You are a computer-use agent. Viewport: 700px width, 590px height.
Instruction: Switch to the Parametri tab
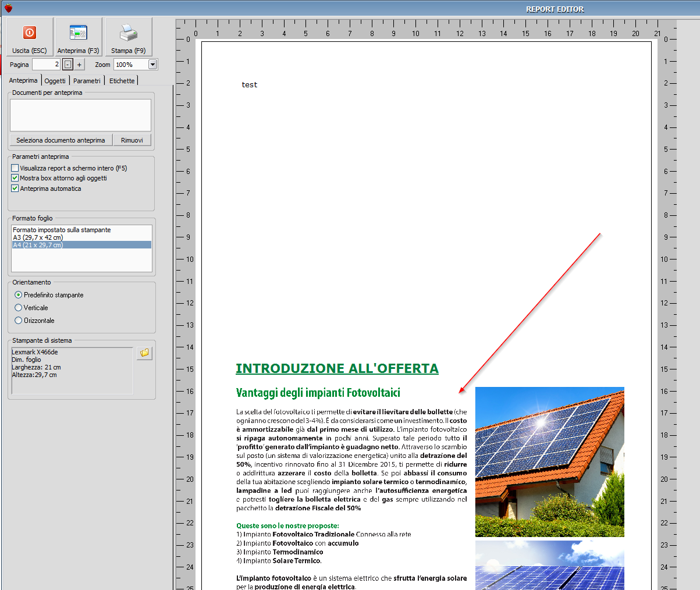tap(87, 81)
